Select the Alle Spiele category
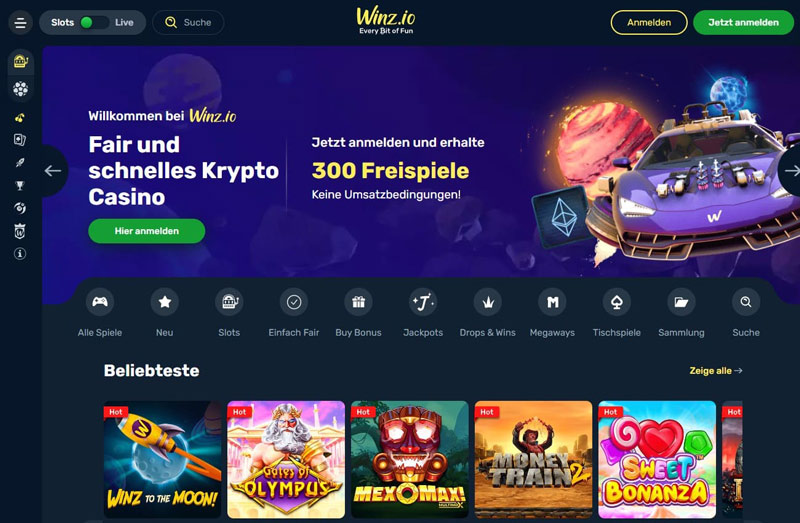The height and width of the screenshot is (523, 800). [x=100, y=312]
